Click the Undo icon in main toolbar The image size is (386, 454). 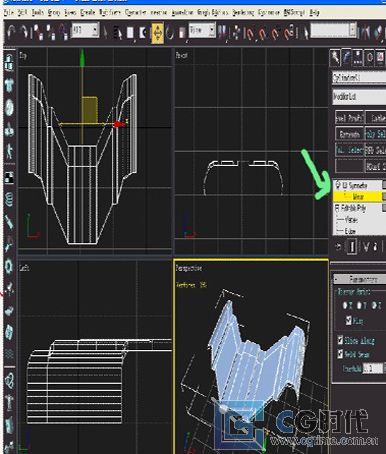click(12, 33)
